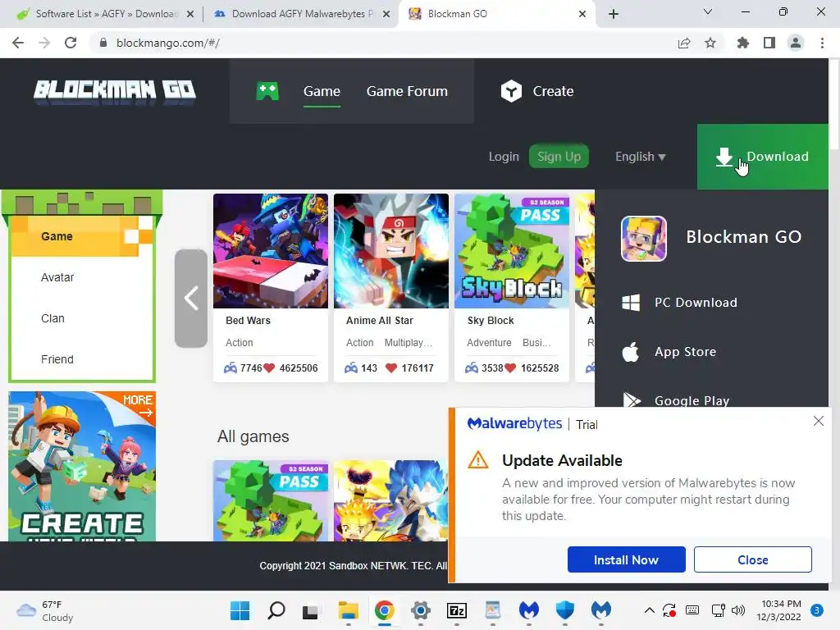Click Close button in Malwarebytes popup
Image resolution: width=840 pixels, height=630 pixels.
click(x=753, y=559)
